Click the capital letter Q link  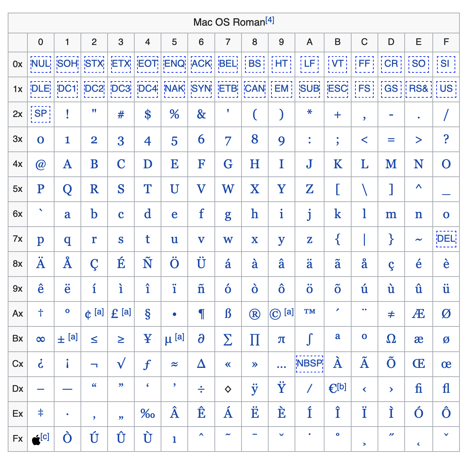(67, 190)
